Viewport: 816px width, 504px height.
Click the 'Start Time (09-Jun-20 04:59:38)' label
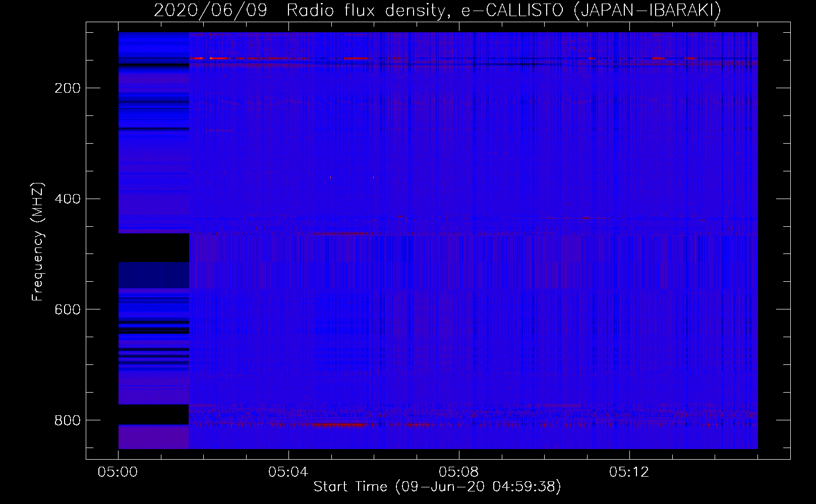(437, 487)
